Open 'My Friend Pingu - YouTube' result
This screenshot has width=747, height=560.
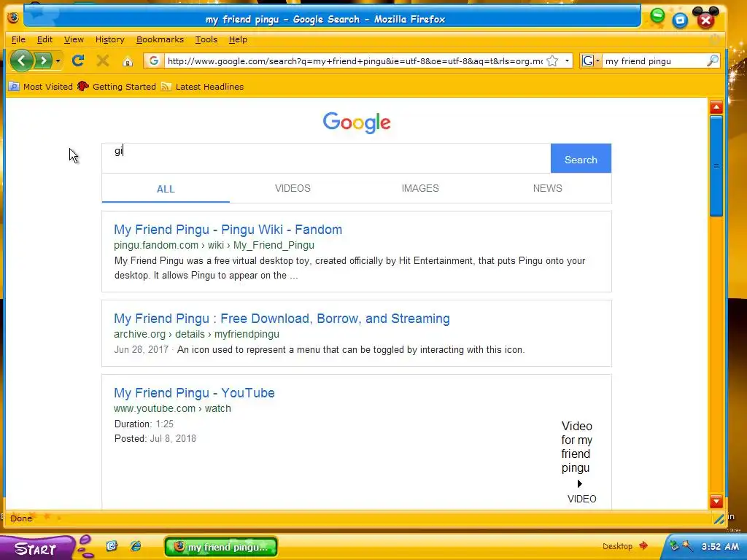tap(194, 393)
